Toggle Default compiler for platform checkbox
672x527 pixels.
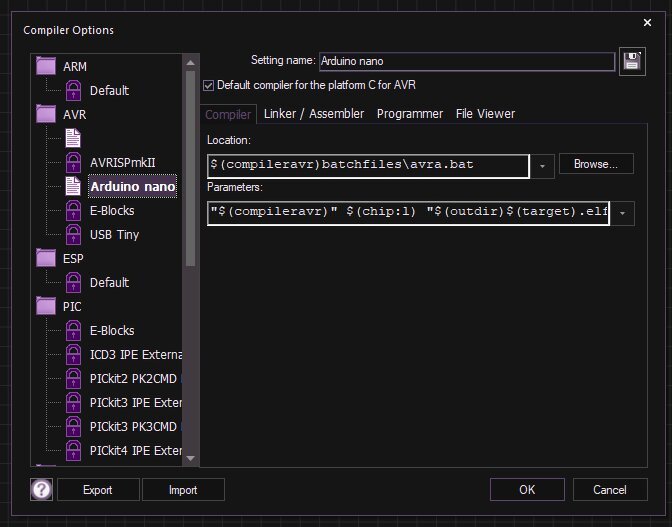point(208,86)
